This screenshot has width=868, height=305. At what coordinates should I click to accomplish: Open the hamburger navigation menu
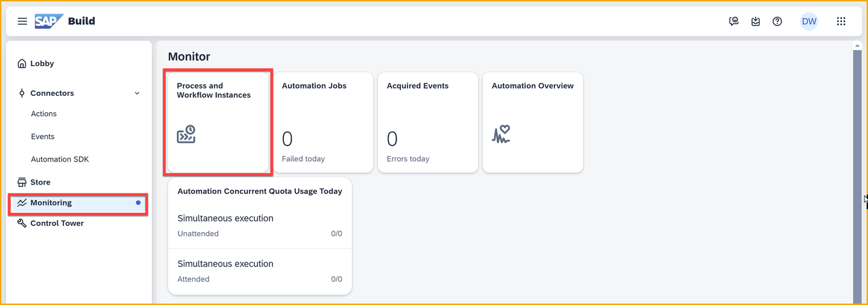tap(22, 21)
